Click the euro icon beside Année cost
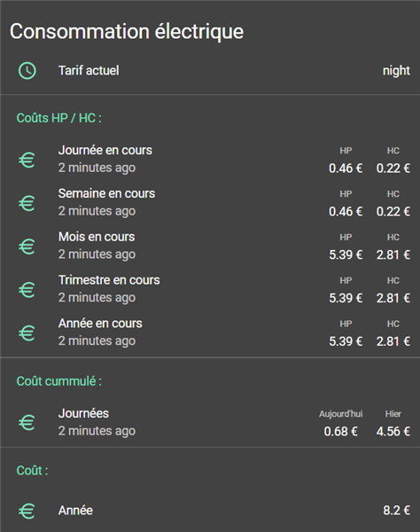The width and height of the screenshot is (420, 532). (x=27, y=511)
